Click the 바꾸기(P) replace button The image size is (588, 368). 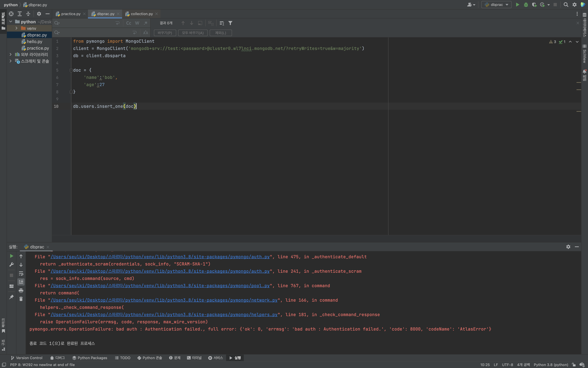click(165, 33)
